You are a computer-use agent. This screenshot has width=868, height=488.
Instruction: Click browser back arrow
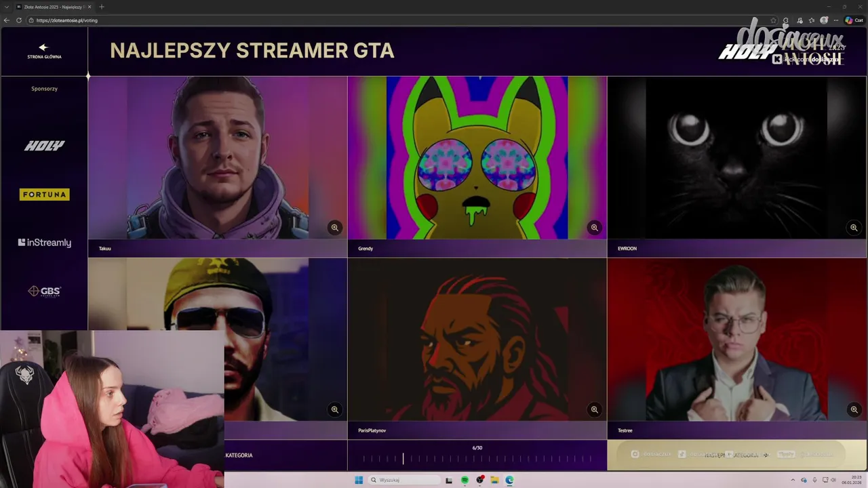7,20
